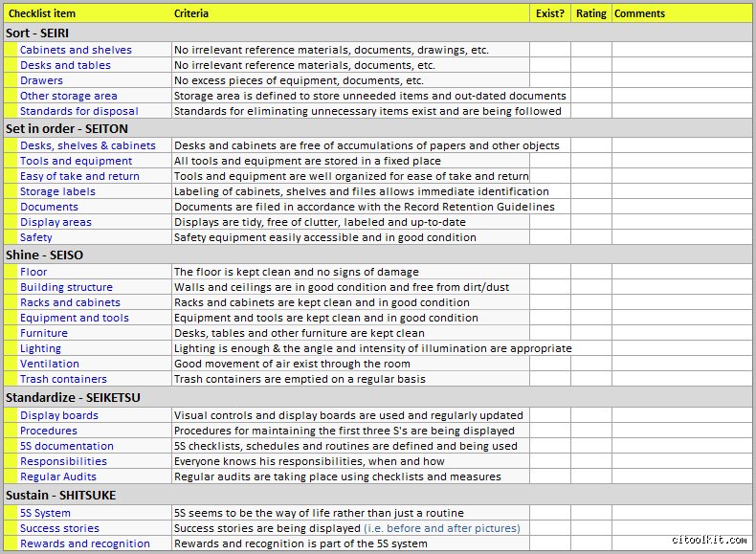
Task: Select the 'Tools and equipment' item
Action: point(76,161)
